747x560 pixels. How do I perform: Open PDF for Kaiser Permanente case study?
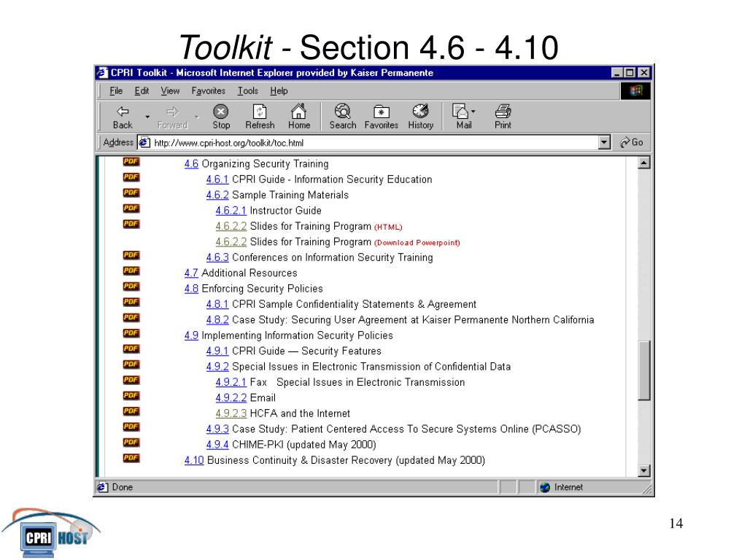point(131,318)
